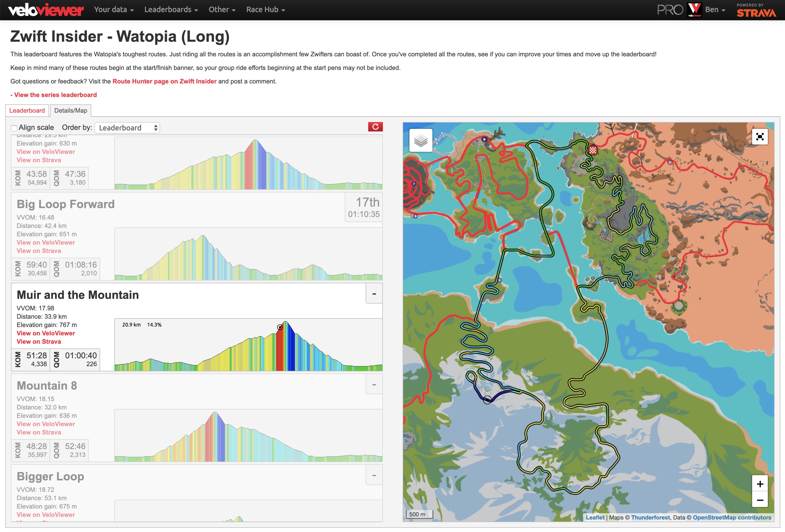Click the Big Loop Forward elevation profile
This screenshot has width=785, height=532.
coord(248,254)
